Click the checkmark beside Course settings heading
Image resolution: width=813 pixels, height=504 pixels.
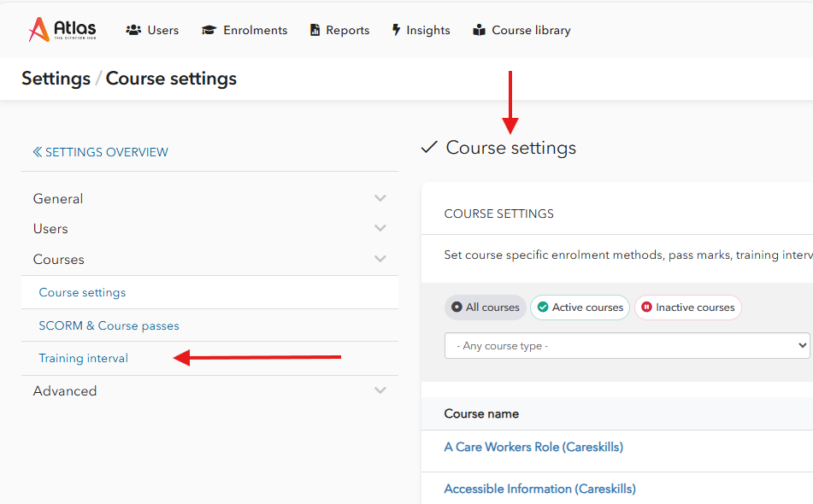429,148
